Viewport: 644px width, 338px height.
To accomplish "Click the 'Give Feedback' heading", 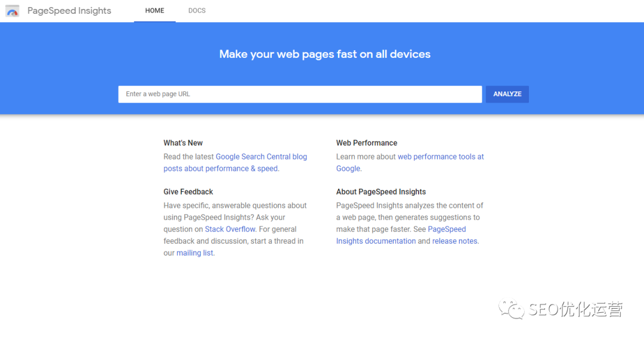I will coord(188,192).
